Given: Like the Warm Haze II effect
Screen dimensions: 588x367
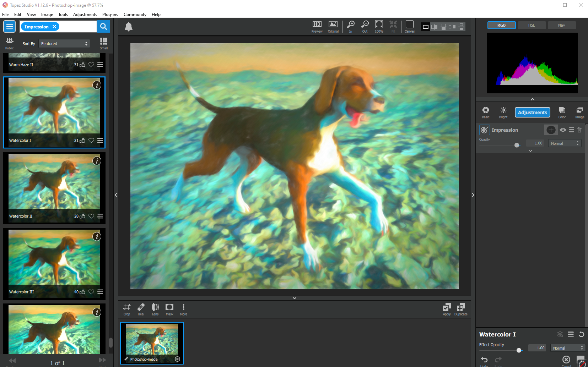Looking at the screenshot, I should tap(82, 65).
